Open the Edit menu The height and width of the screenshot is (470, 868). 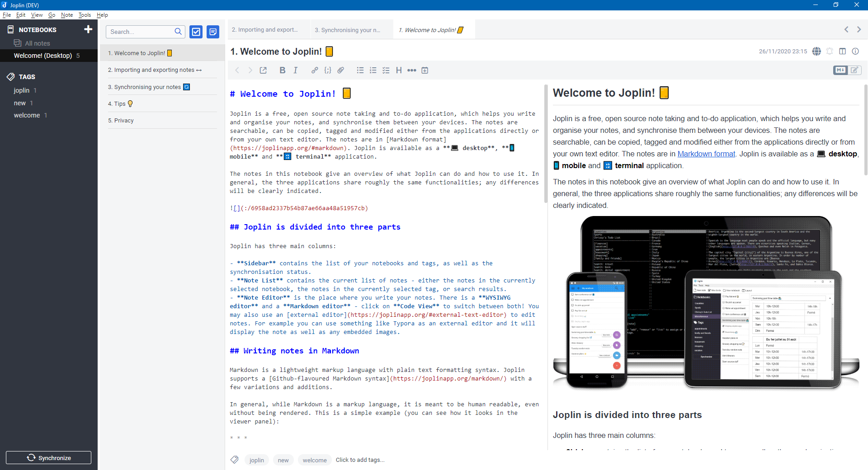tap(21, 15)
